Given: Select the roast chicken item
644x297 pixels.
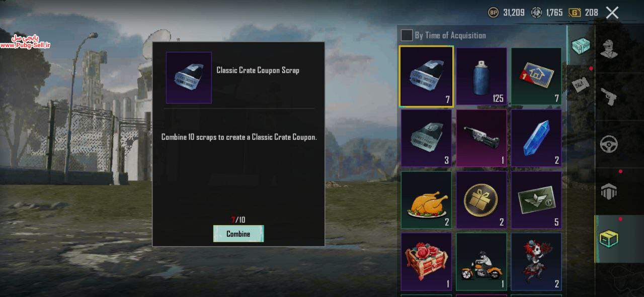Looking at the screenshot, I should coord(426,200).
